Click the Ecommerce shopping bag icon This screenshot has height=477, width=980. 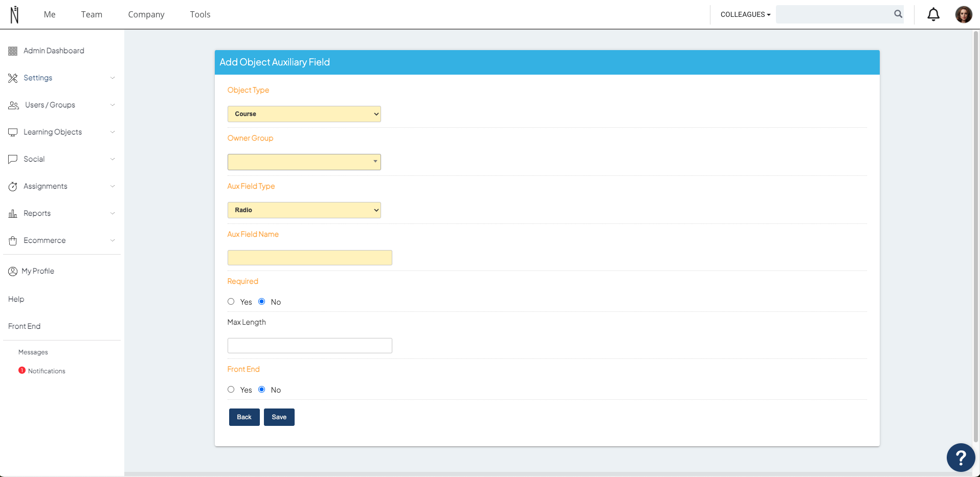13,241
